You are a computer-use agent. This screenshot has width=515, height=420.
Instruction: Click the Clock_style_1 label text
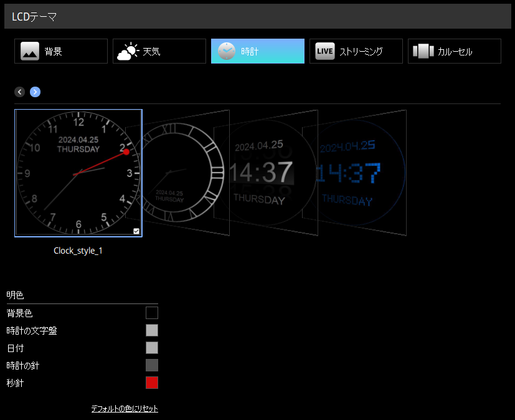coord(78,251)
